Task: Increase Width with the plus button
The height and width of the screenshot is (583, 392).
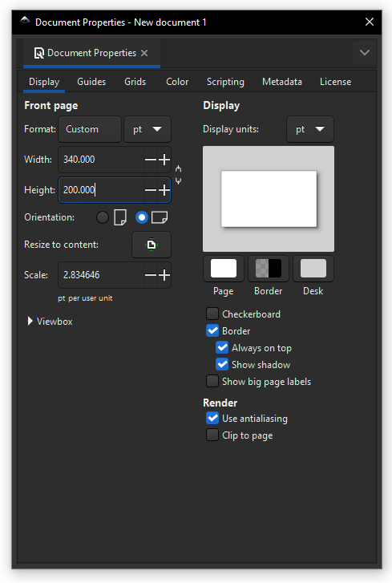Action: coord(164,160)
